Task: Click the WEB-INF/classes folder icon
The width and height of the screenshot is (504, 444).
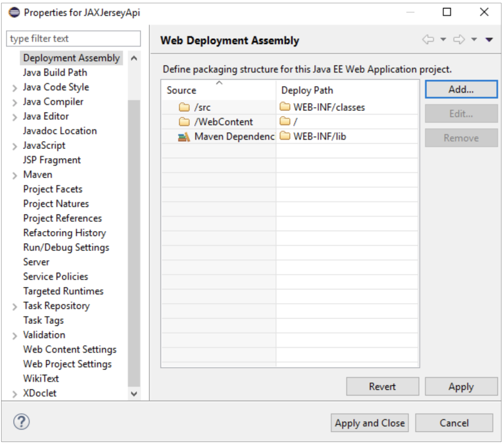Action: pos(285,107)
